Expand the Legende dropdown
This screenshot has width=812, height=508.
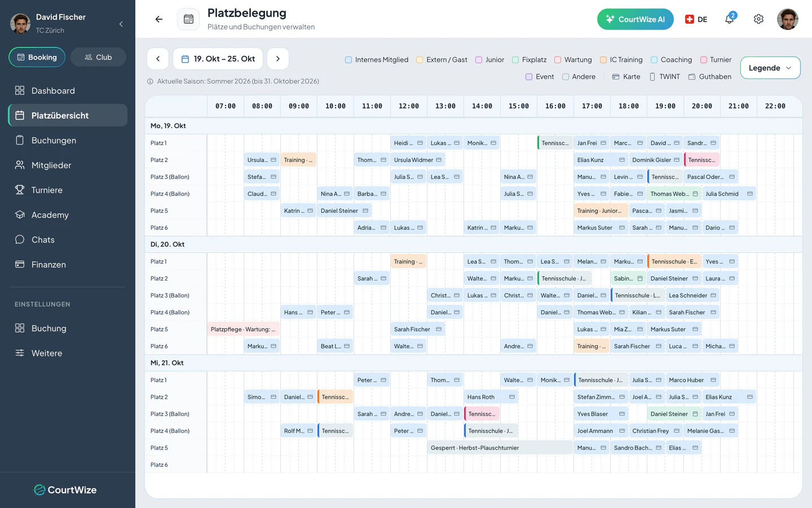pos(770,68)
